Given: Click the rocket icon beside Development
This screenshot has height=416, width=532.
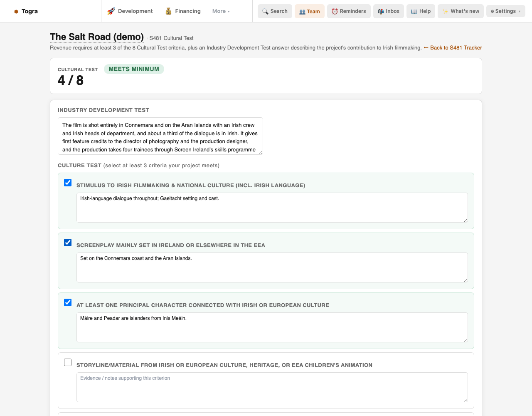Looking at the screenshot, I should pos(111,11).
